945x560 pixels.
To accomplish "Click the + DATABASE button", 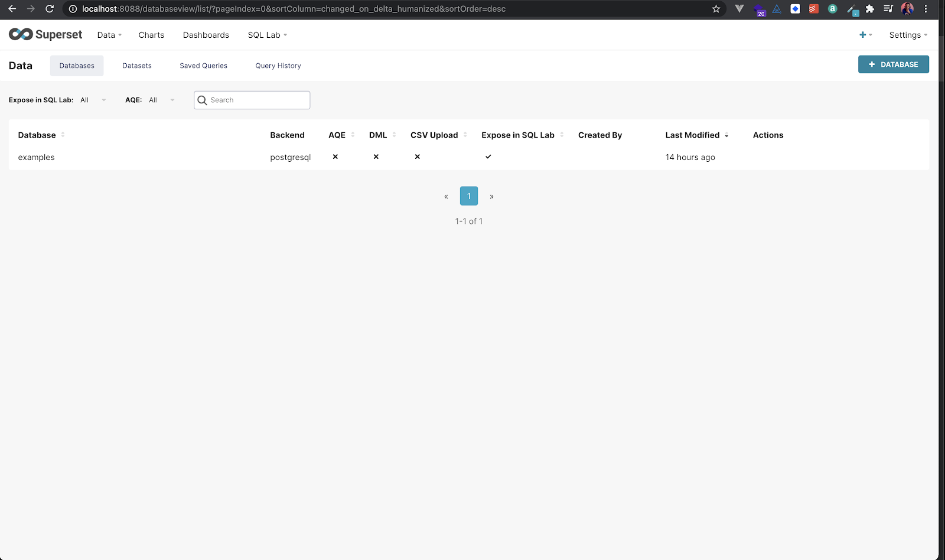I will pos(893,64).
